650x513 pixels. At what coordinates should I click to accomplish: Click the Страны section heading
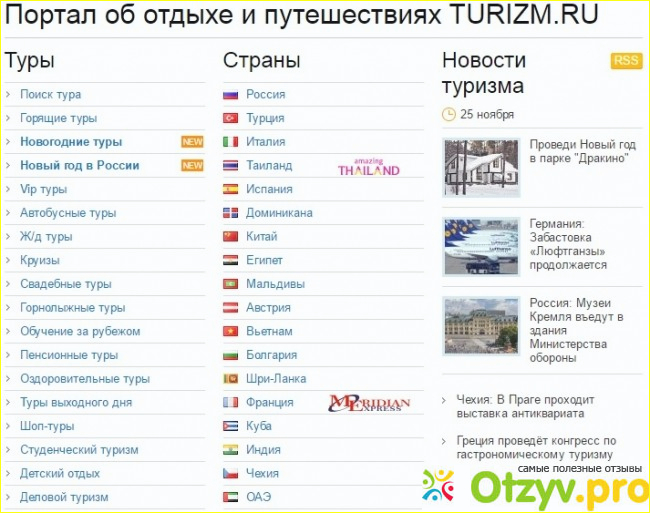click(262, 60)
